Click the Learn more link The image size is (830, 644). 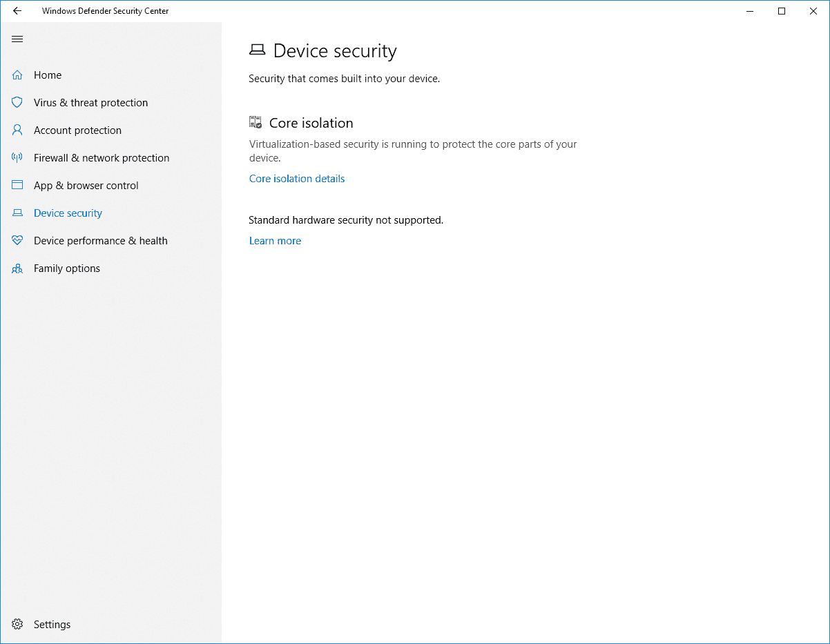[275, 240]
